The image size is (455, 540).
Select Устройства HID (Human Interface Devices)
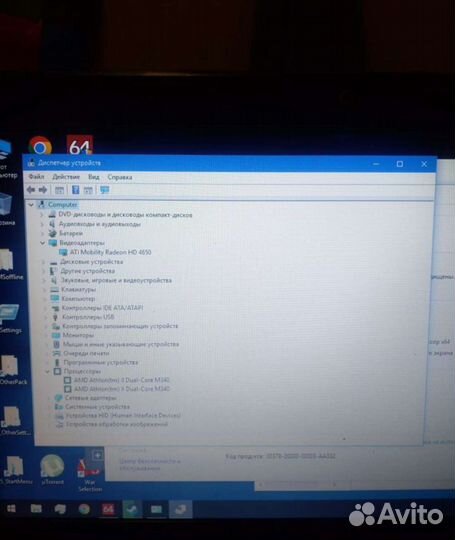123,416
